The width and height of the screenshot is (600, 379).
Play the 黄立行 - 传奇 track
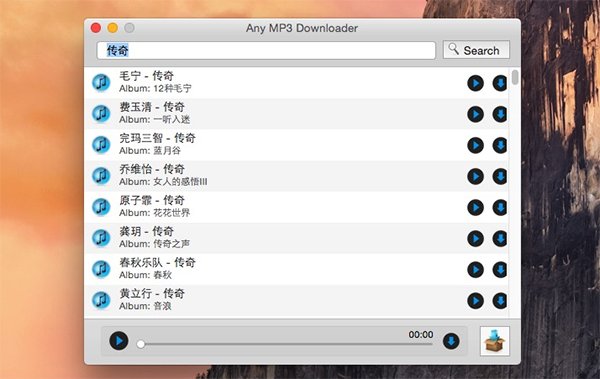(x=475, y=301)
